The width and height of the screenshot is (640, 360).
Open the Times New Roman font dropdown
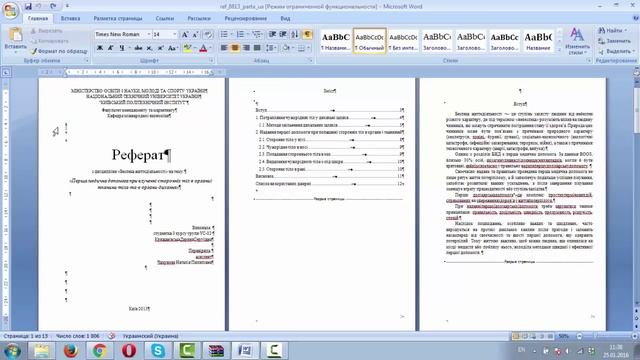149,34
